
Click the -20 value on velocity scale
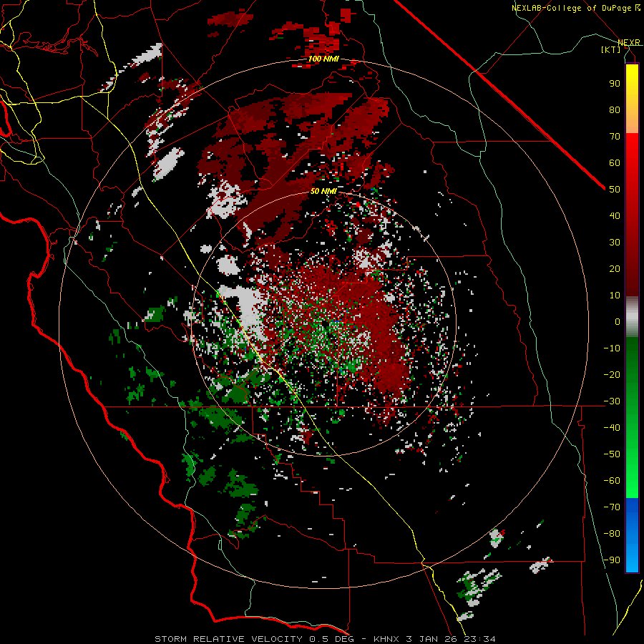612,374
